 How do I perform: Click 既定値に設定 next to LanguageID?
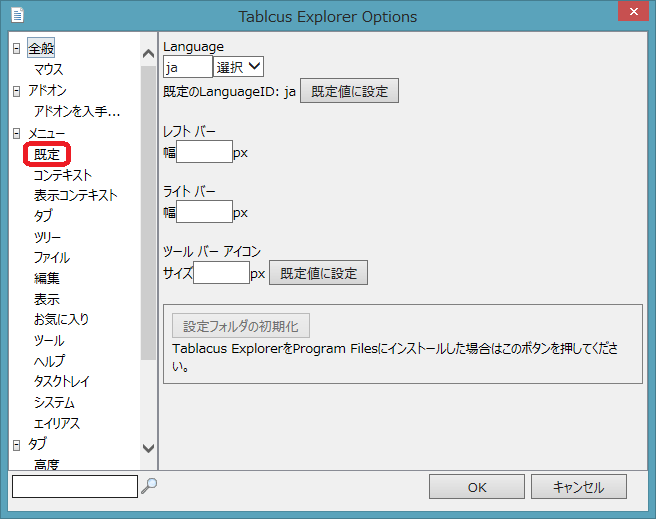pos(349,91)
